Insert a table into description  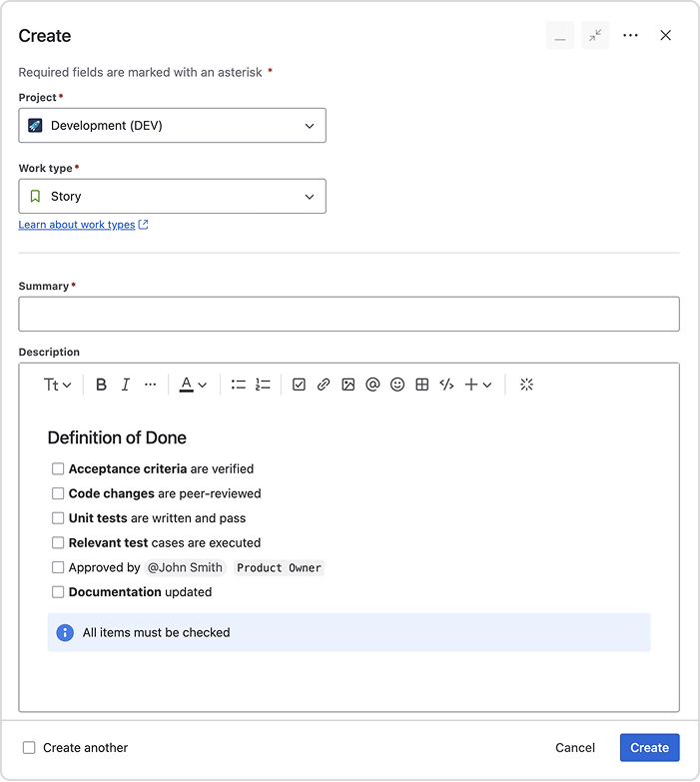(422, 385)
